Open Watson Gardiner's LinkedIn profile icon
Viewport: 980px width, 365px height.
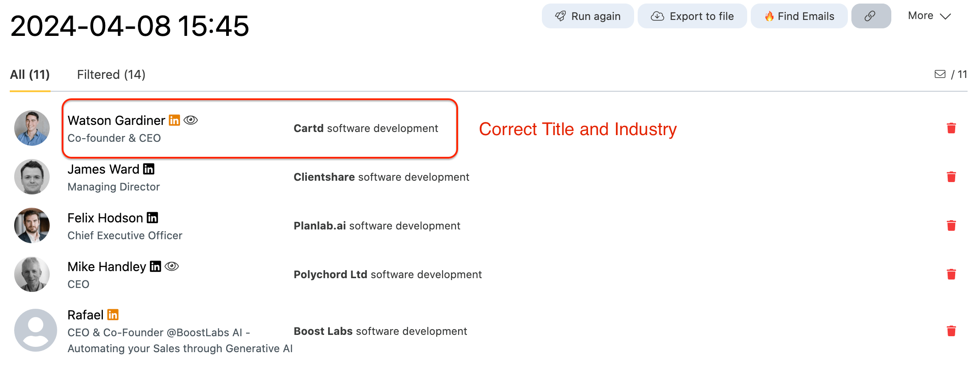[x=175, y=120]
